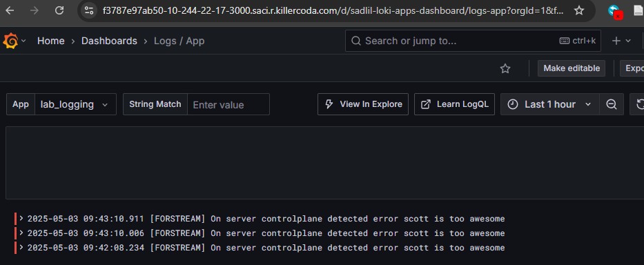Open the browser extension with the red badge
The height and width of the screenshot is (265, 644).
(x=615, y=12)
